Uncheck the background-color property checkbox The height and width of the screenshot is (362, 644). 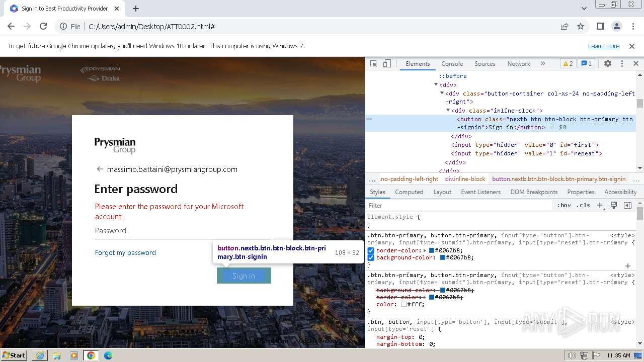[x=371, y=257]
